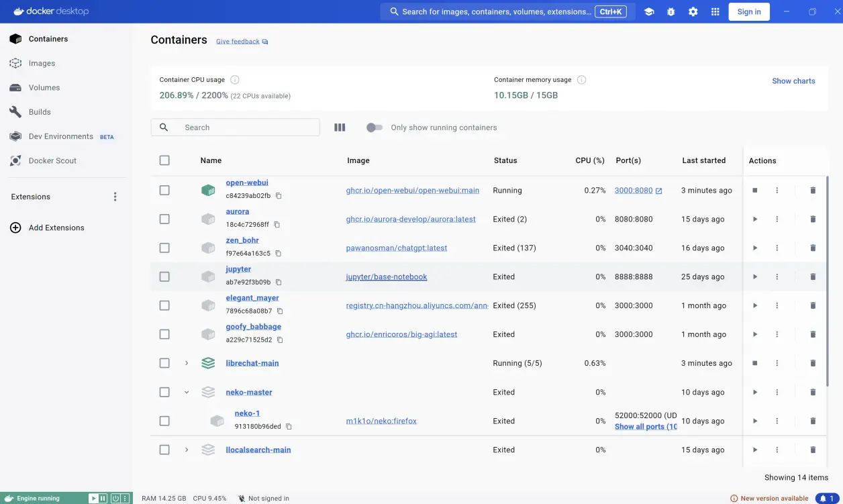Expand the librechat-main stack
Screen dimensions: 843x504
pos(187,363)
